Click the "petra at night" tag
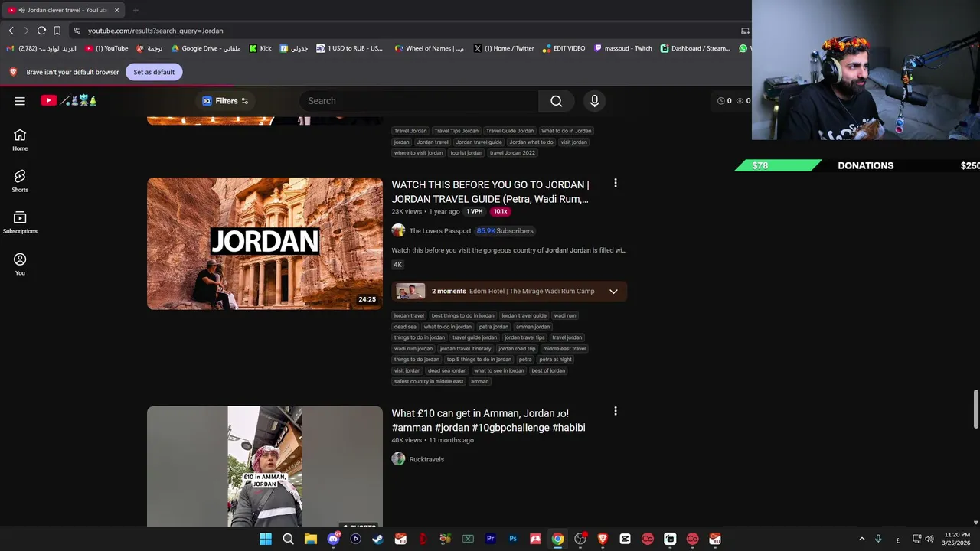 555,360
